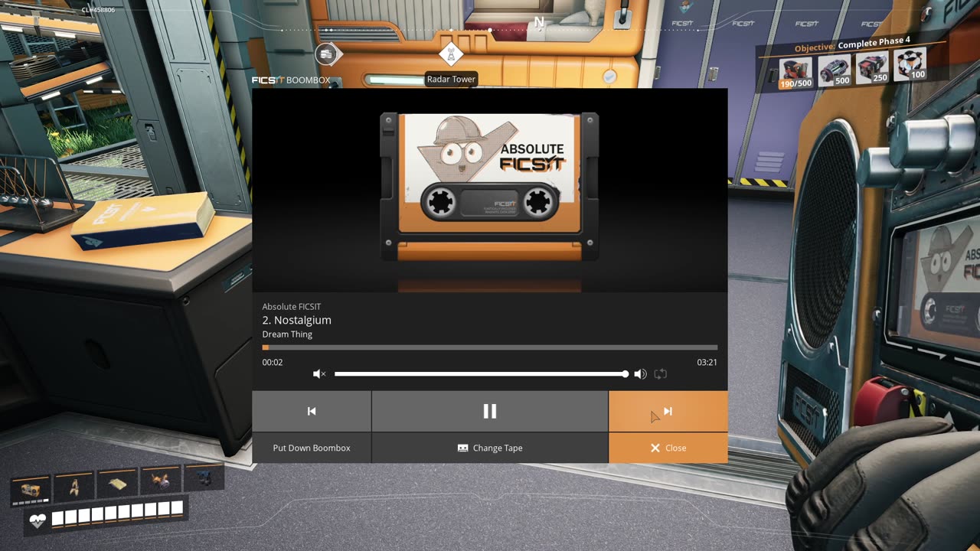Click the FICSIT BOOMBOX window title

pyautogui.click(x=291, y=80)
